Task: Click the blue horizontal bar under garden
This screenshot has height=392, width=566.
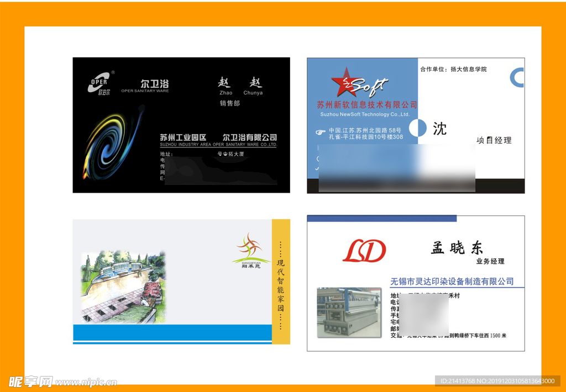Action: coord(172,332)
